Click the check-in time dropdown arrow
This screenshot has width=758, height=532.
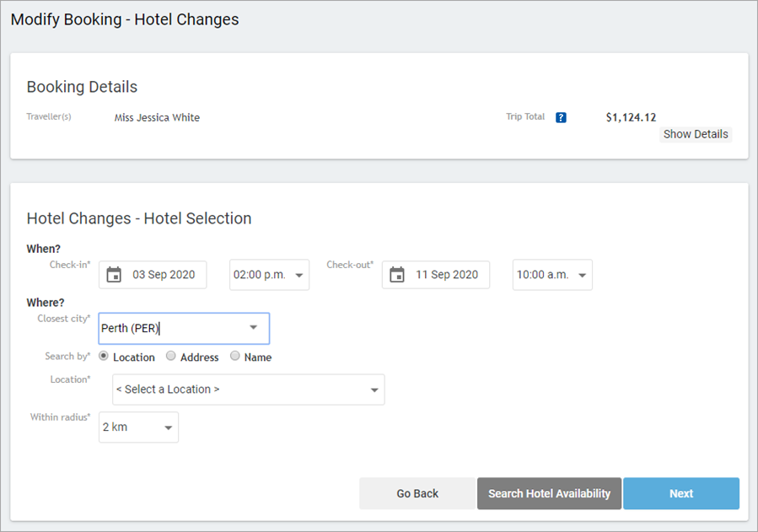pyautogui.click(x=300, y=274)
